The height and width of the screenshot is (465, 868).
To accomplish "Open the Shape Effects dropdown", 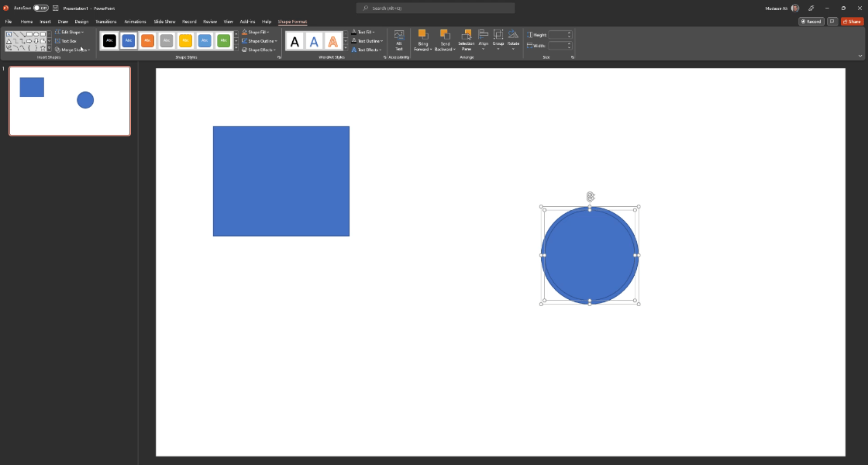I will [259, 50].
